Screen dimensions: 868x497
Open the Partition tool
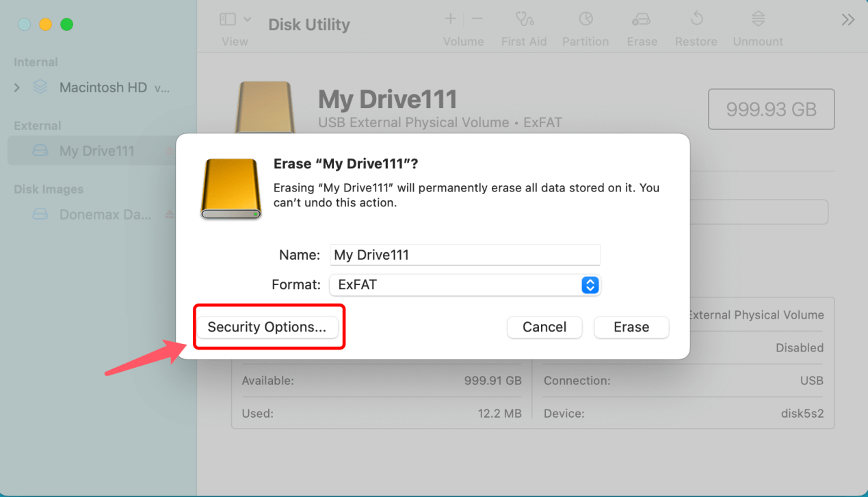[586, 27]
